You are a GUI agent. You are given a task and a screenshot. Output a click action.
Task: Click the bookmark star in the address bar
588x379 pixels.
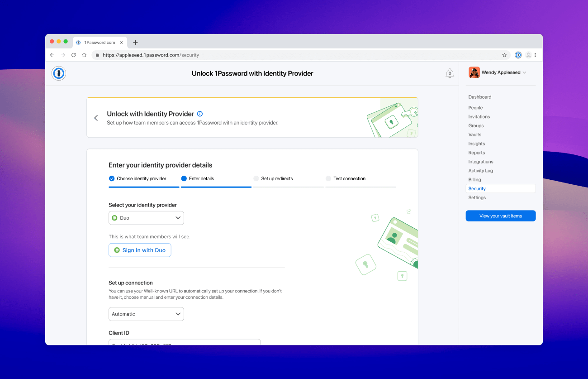pos(504,55)
